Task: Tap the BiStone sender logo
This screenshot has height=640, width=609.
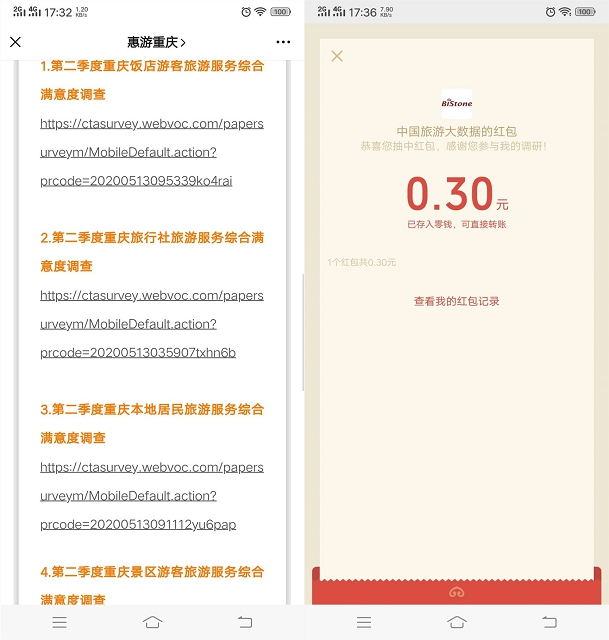Action: tap(456, 103)
